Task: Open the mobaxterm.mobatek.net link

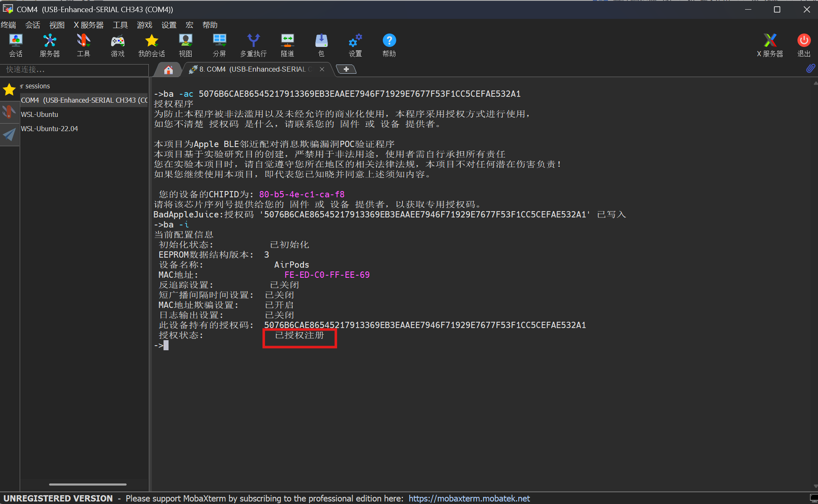Action: tap(469, 499)
